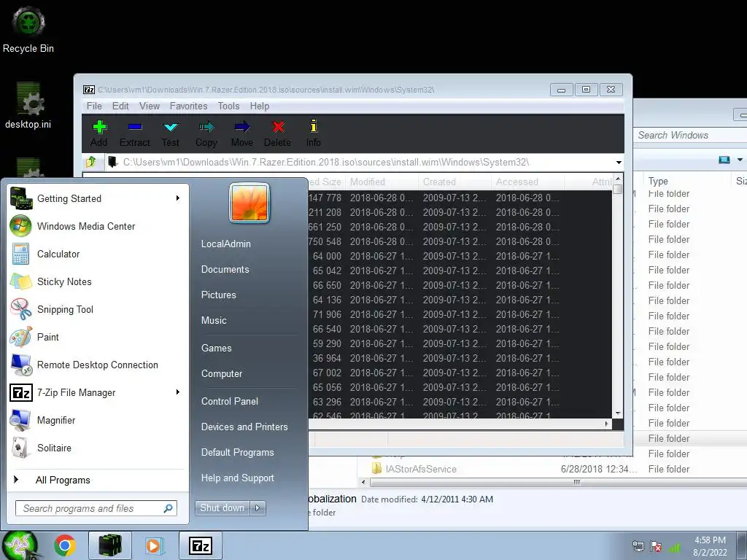Click the user account picture
This screenshot has height=560, width=747.
pos(249,203)
